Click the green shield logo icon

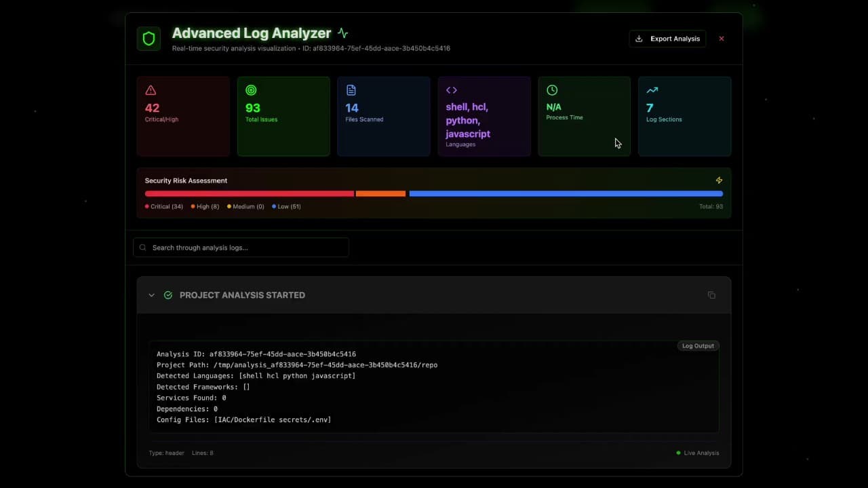149,39
